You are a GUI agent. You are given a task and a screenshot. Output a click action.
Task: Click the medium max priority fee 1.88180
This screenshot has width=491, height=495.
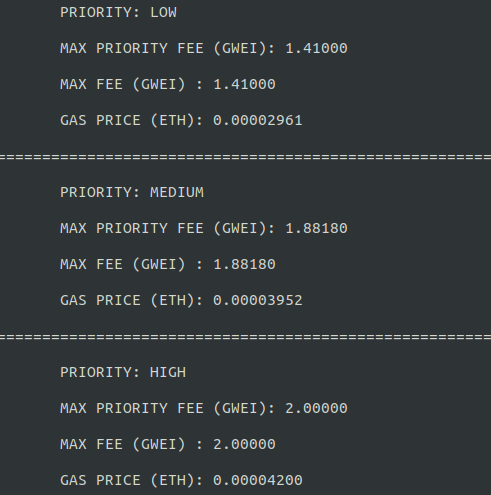(x=316, y=229)
